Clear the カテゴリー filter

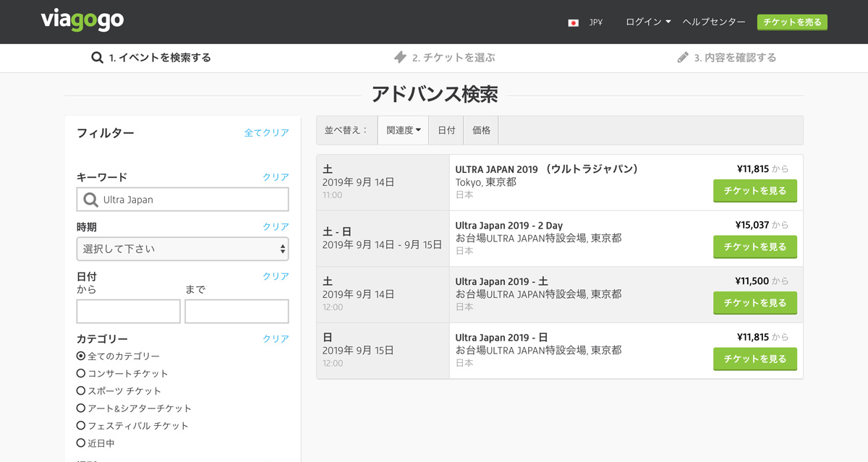point(276,338)
